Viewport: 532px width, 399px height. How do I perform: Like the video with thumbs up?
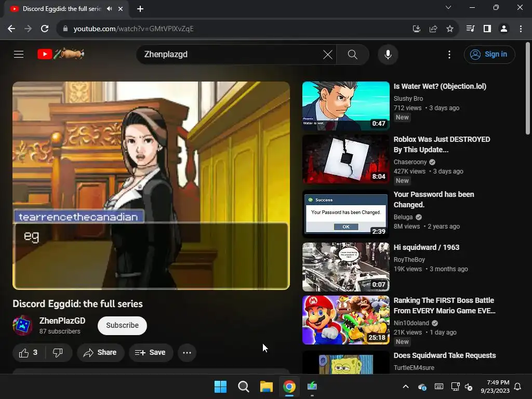(x=29, y=353)
